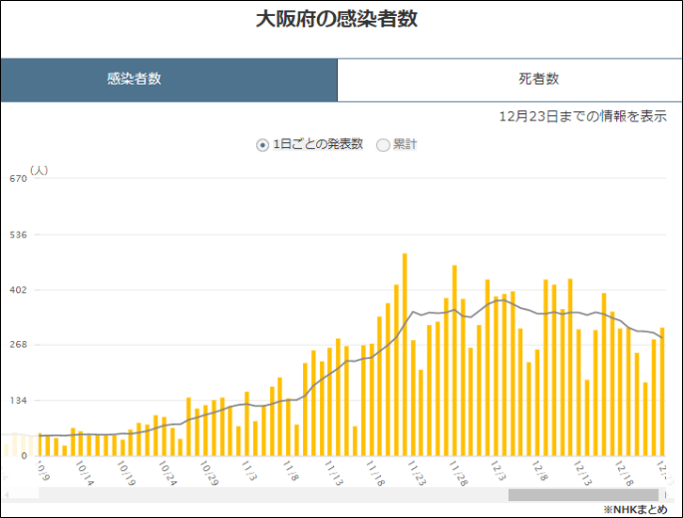Click the 402 y-axis label

click(18, 290)
